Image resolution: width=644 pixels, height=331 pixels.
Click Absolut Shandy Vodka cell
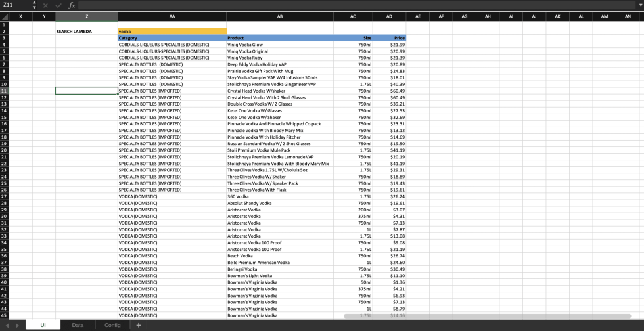[280, 203]
